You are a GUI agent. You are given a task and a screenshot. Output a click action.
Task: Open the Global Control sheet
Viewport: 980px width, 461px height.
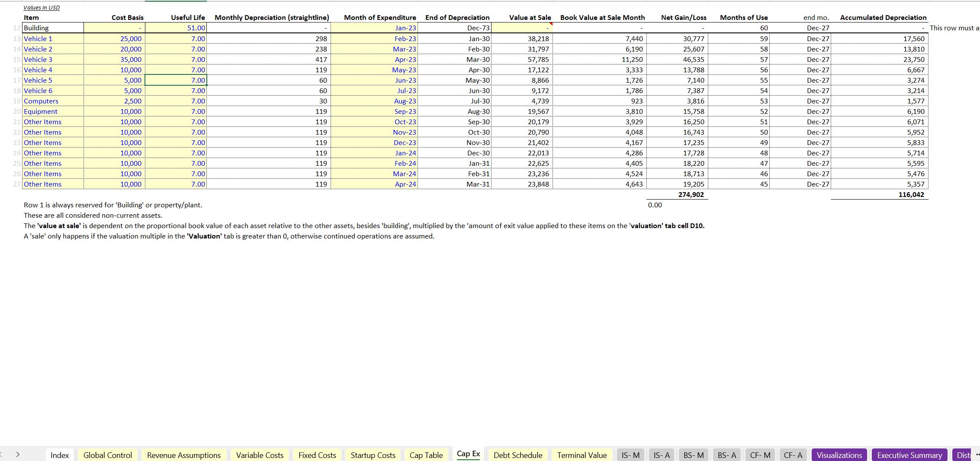(x=107, y=455)
